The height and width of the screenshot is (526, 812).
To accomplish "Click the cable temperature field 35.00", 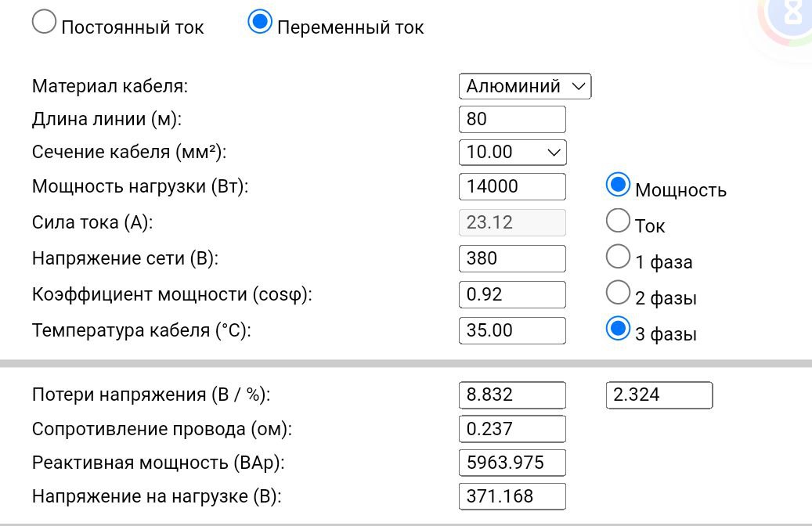I will coord(512,330).
